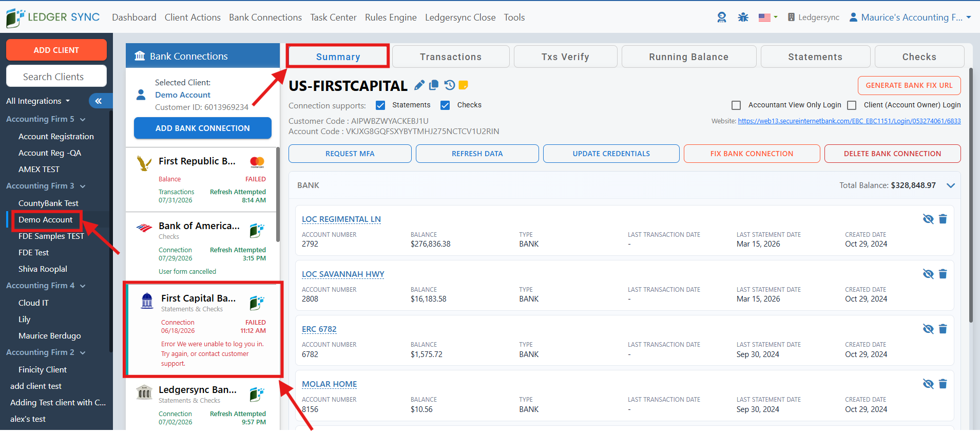
Task: Delete the LOC REGIMENTAL LN account with trash icon
Action: [x=943, y=219]
